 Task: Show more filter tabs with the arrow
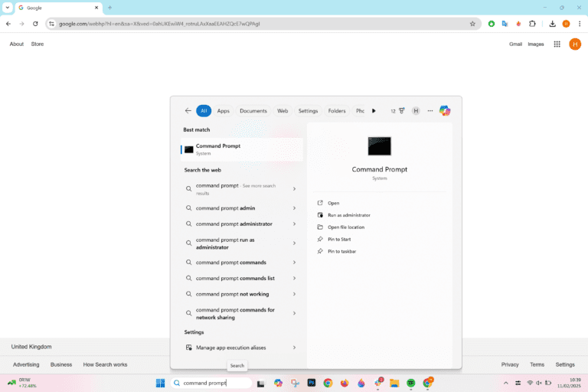click(x=374, y=111)
